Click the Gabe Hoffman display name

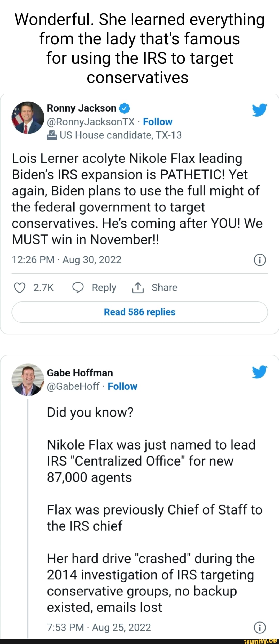click(80, 373)
